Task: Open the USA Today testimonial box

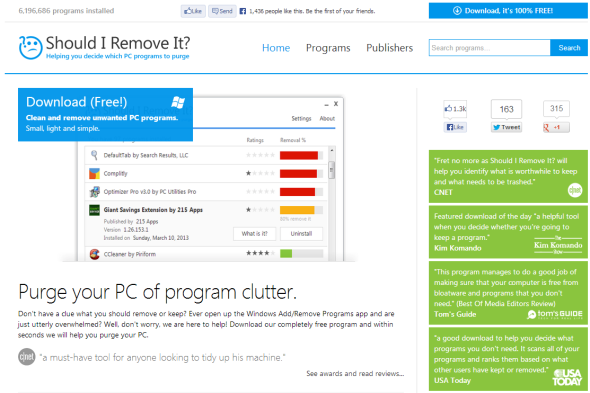Action: coord(508,359)
